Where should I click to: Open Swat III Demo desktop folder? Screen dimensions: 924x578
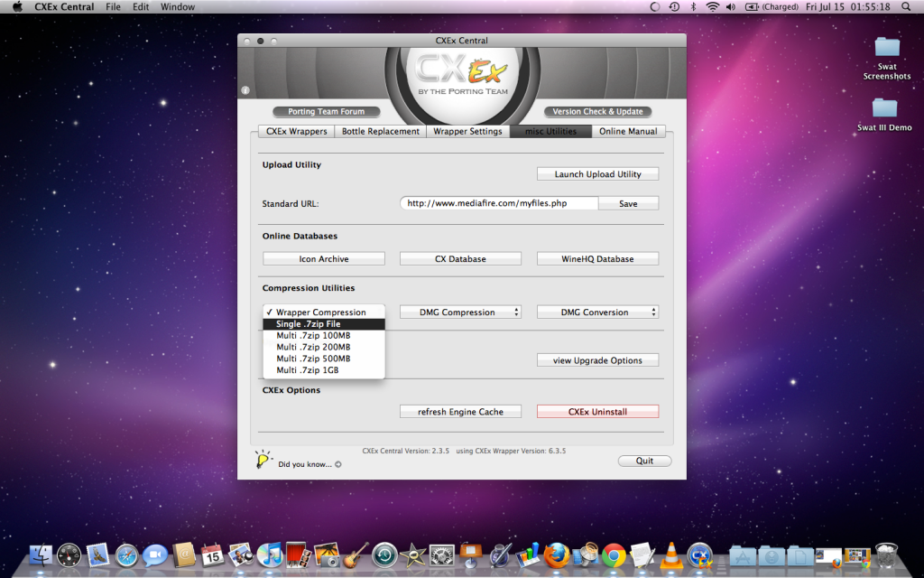(884, 115)
